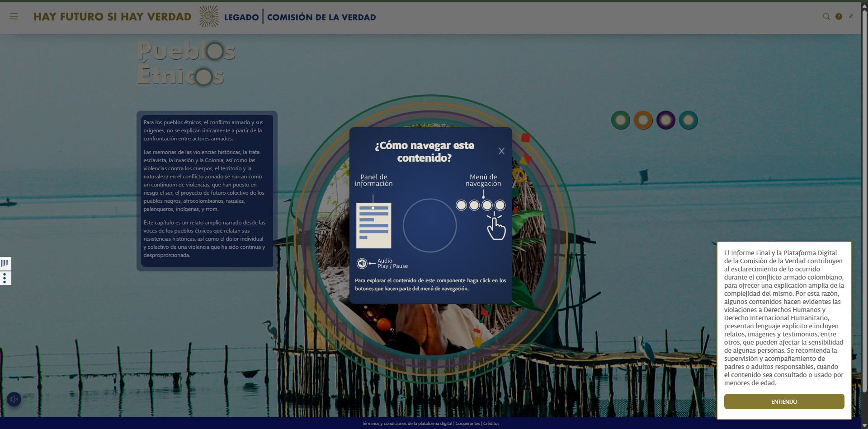Close the '¿Cómo navegar este contenido?' dialog
868x429 pixels.
[x=501, y=151]
